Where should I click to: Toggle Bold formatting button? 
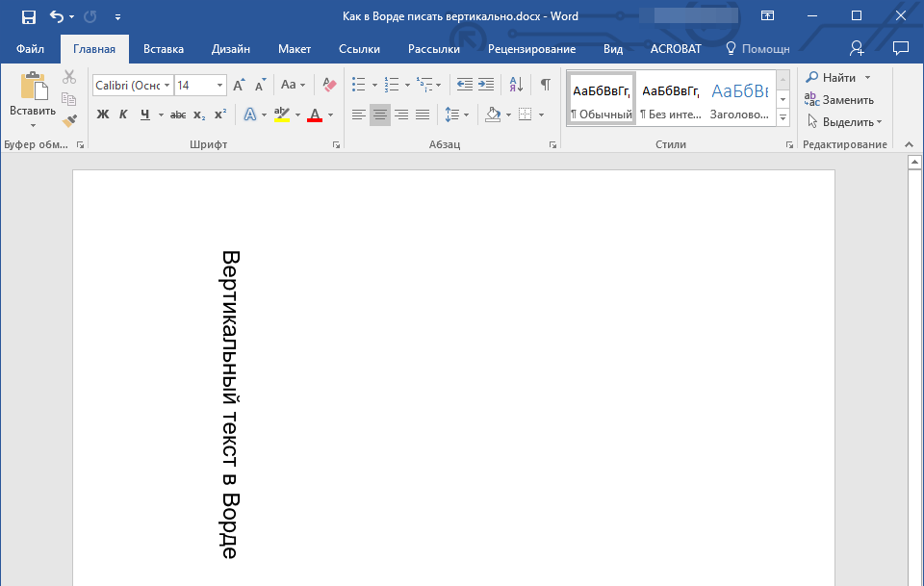(103, 115)
